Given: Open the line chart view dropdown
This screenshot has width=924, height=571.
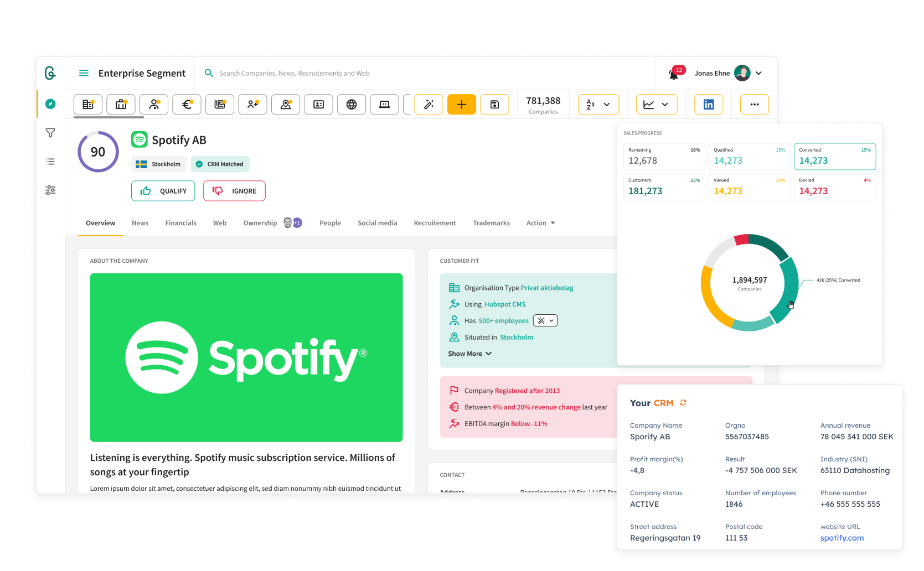Looking at the screenshot, I should point(657,105).
